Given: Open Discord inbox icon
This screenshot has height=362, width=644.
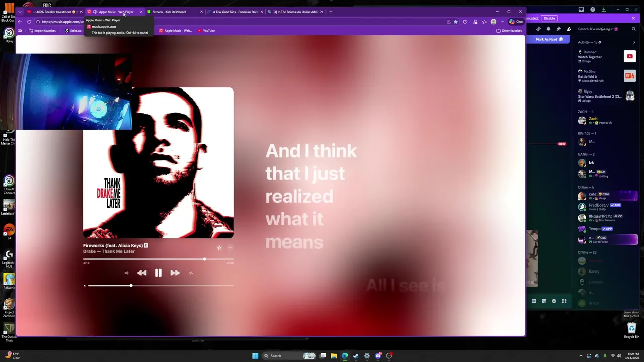Looking at the screenshot, I should coord(581,9).
